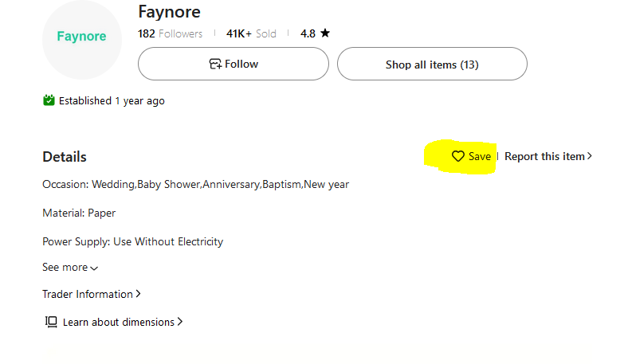Viewport: 624px width, 364px height.
Task: Expand the See more details section
Action: coord(70,268)
